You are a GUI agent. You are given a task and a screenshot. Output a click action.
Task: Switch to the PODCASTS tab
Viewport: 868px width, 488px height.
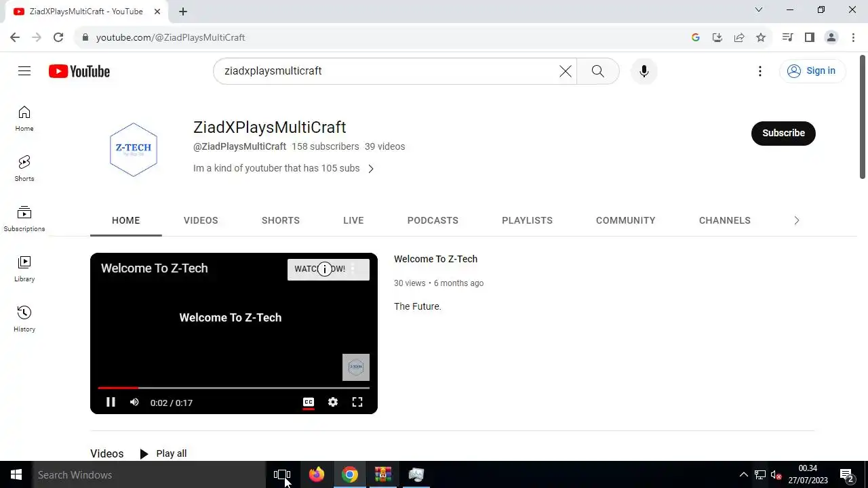[x=433, y=220]
